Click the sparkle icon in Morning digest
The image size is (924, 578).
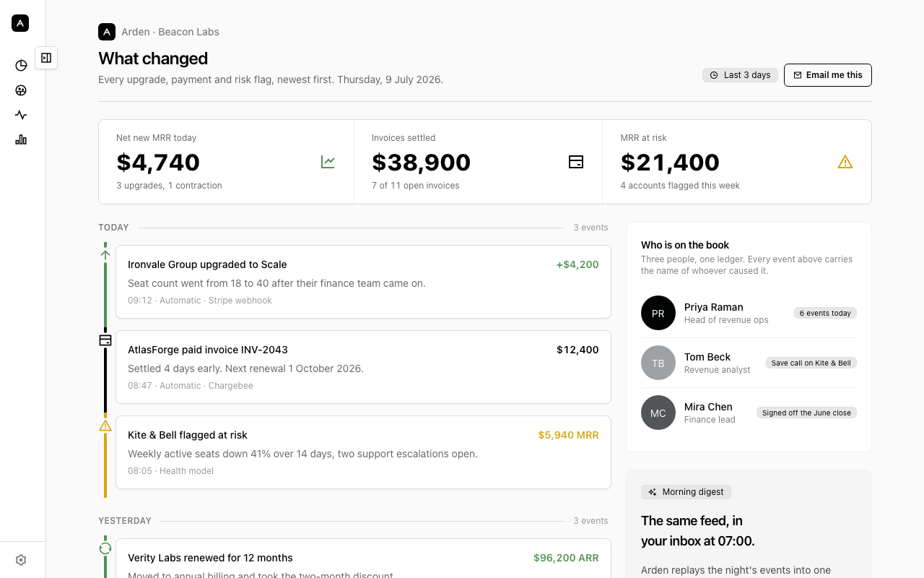653,492
